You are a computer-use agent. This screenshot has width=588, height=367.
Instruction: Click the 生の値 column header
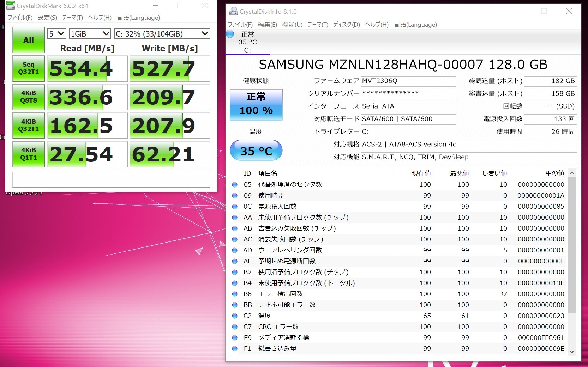[538, 173]
